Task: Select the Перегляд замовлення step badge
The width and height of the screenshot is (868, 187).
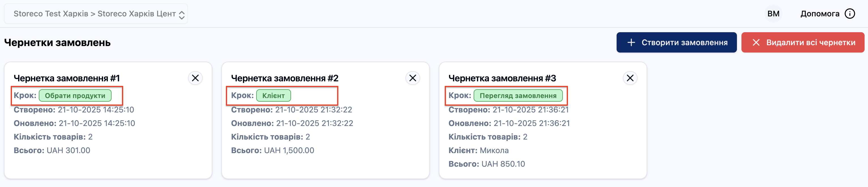Action: point(519,95)
